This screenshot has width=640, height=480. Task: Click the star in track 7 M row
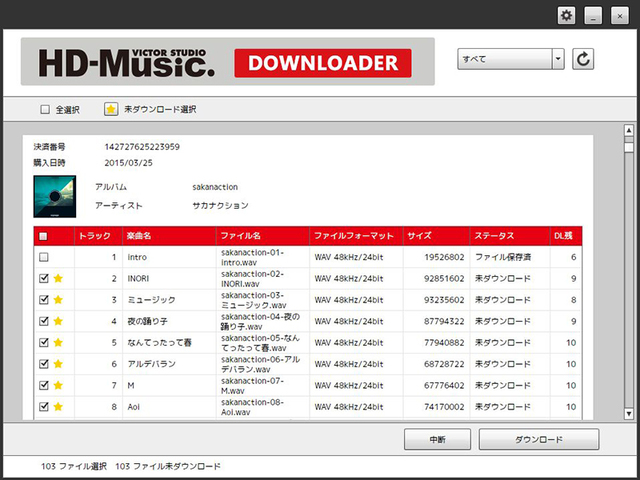pyautogui.click(x=58, y=385)
